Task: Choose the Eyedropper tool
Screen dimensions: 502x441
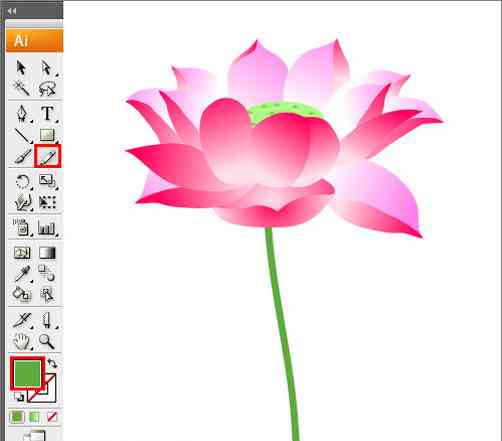Action: pyautogui.click(x=22, y=274)
